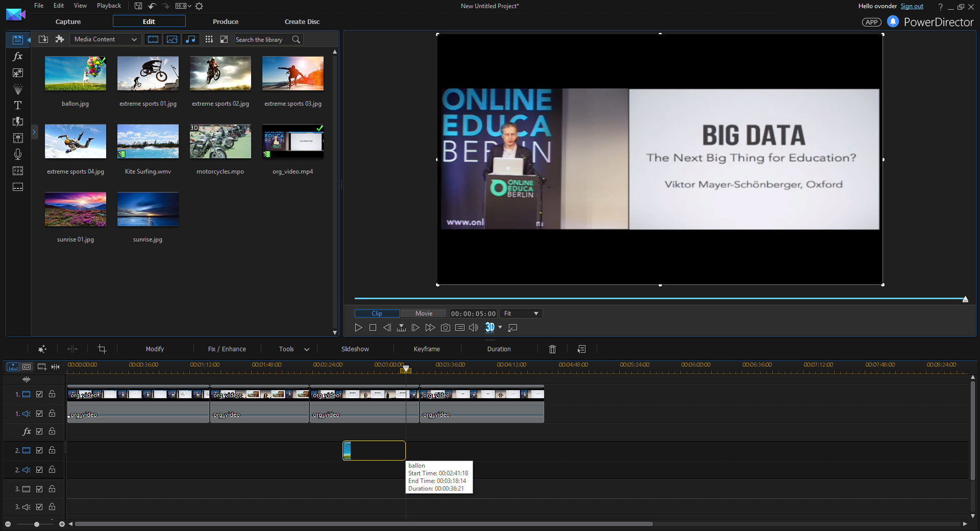Toggle checkbox on the fx track
Viewport: 980px width, 531px height.
coord(39,431)
